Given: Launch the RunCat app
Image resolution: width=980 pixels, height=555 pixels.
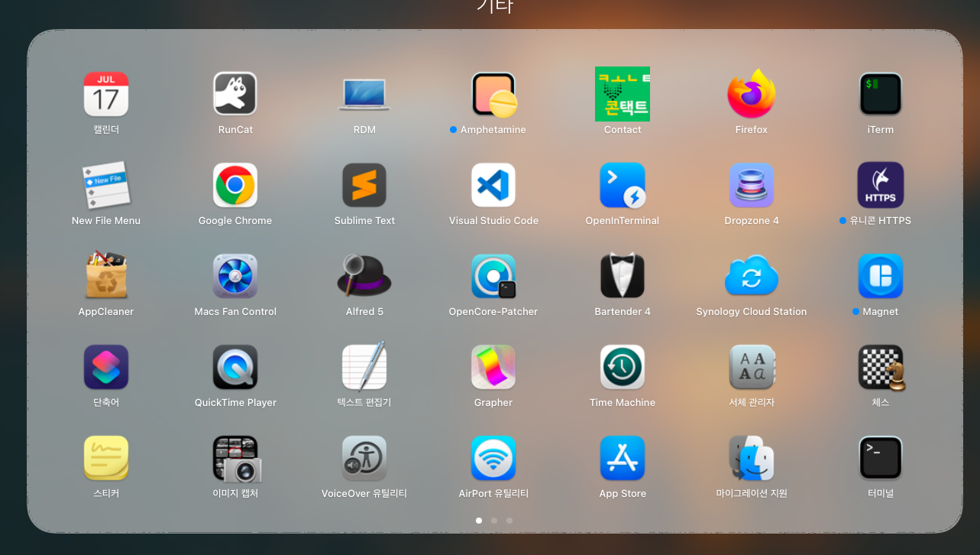Looking at the screenshot, I should pos(235,94).
